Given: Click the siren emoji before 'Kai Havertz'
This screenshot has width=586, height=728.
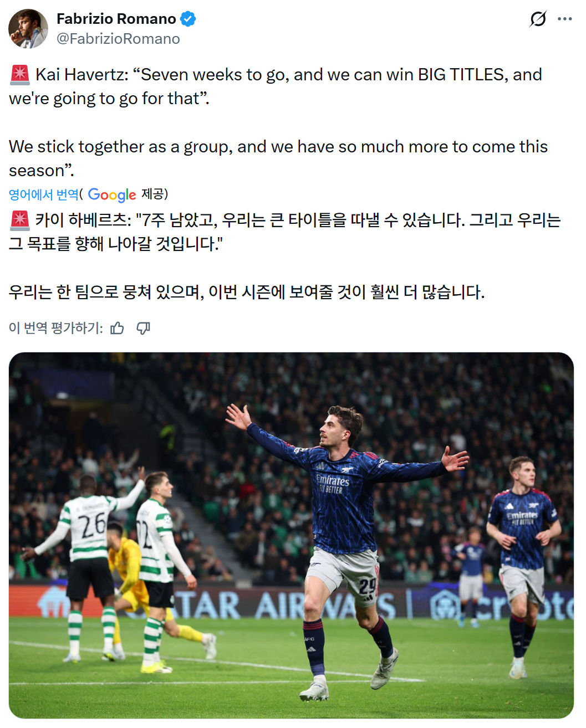Looking at the screenshot, I should point(20,75).
